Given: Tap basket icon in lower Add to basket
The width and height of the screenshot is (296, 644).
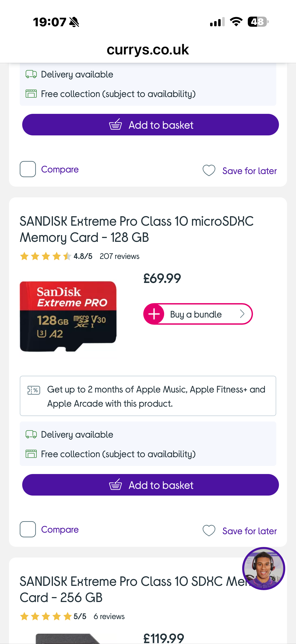Looking at the screenshot, I should coord(115,485).
